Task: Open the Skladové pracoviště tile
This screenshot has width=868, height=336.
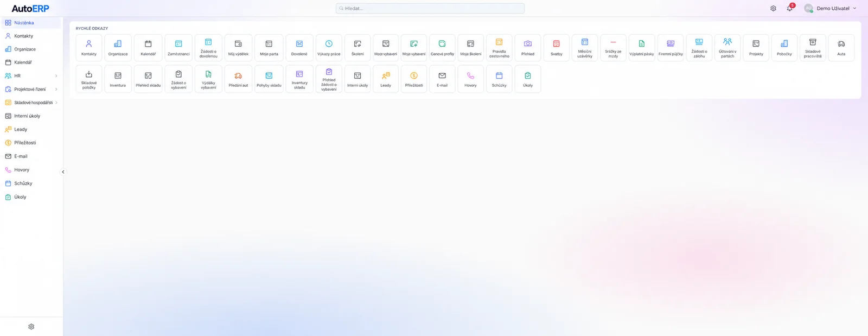Action: coord(813,48)
